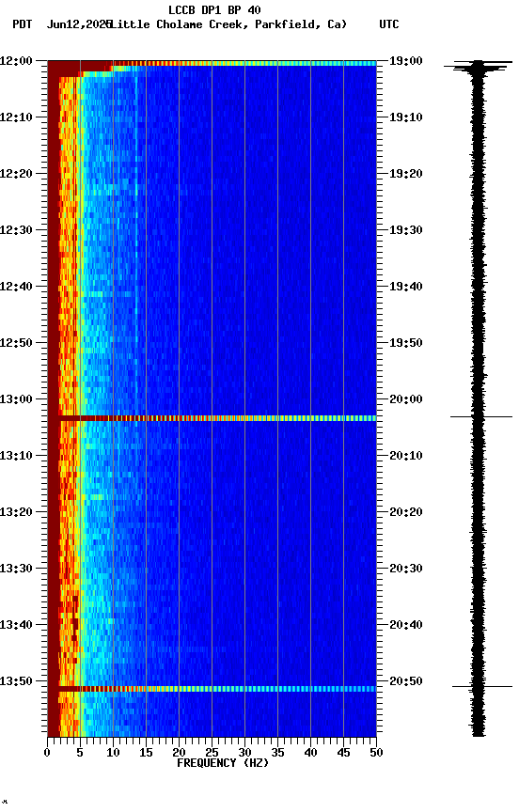
Task: Click the '19:50' UTC time label
Action: pyautogui.click(x=406, y=343)
